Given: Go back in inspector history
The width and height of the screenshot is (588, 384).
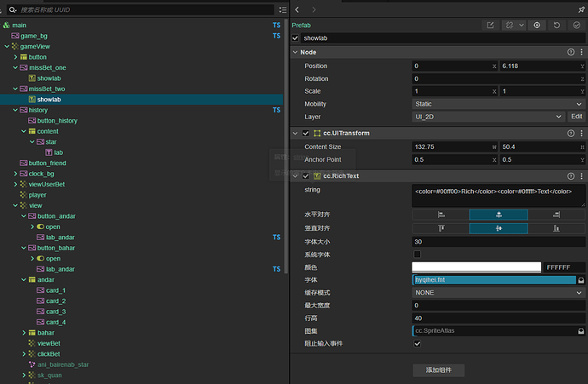Looking at the screenshot, I should pyautogui.click(x=297, y=9).
